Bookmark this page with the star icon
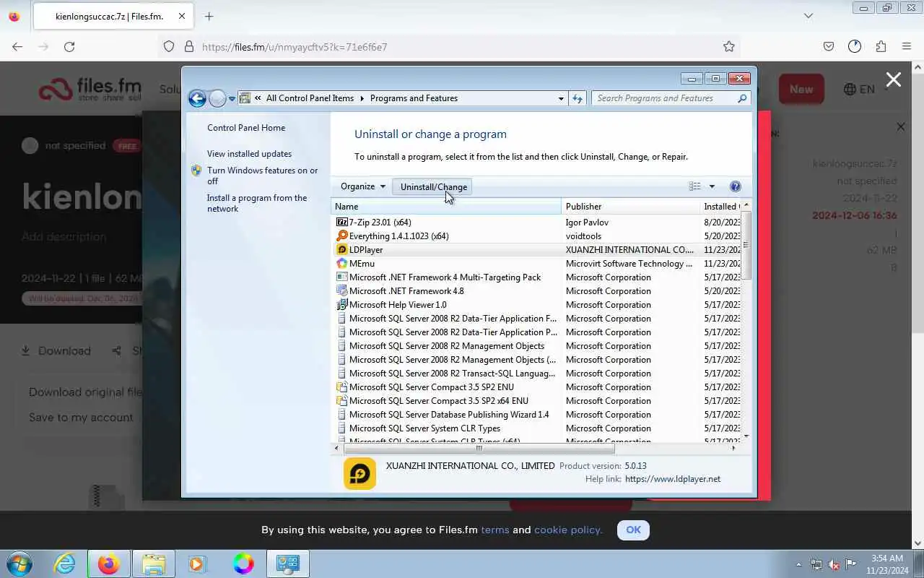The height and width of the screenshot is (578, 924). (x=729, y=46)
